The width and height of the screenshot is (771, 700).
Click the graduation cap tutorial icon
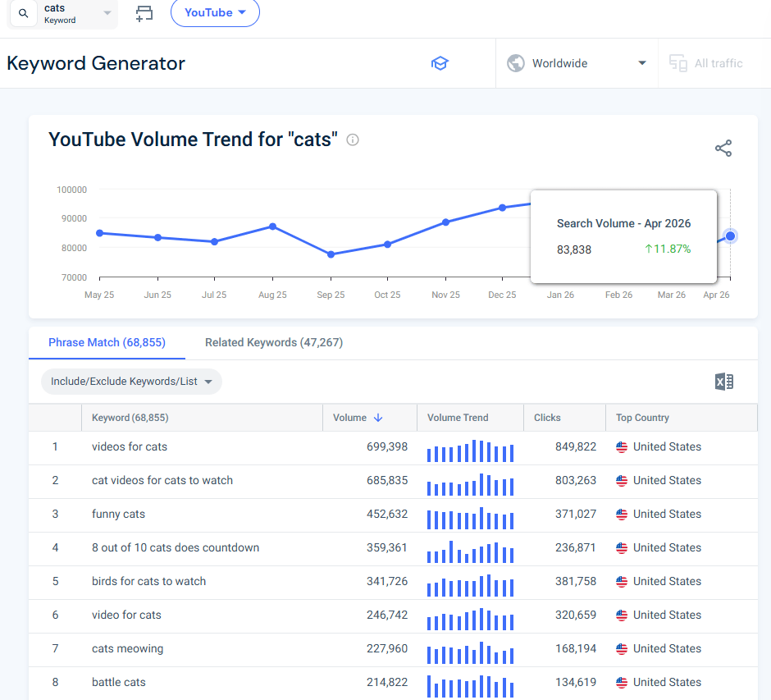click(440, 63)
